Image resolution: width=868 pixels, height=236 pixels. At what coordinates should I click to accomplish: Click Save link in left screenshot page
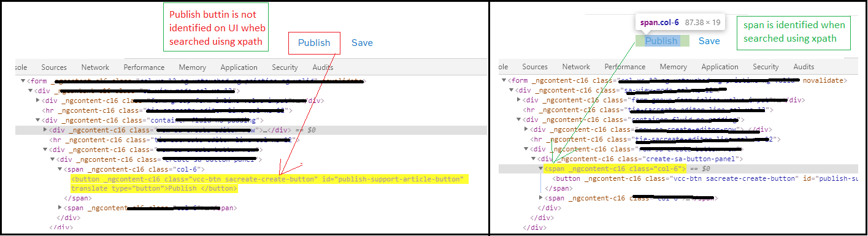pyautogui.click(x=362, y=43)
